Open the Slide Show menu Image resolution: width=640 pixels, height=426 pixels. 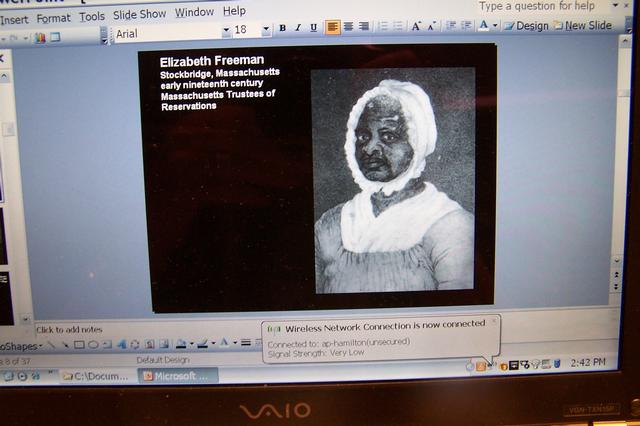[139, 15]
